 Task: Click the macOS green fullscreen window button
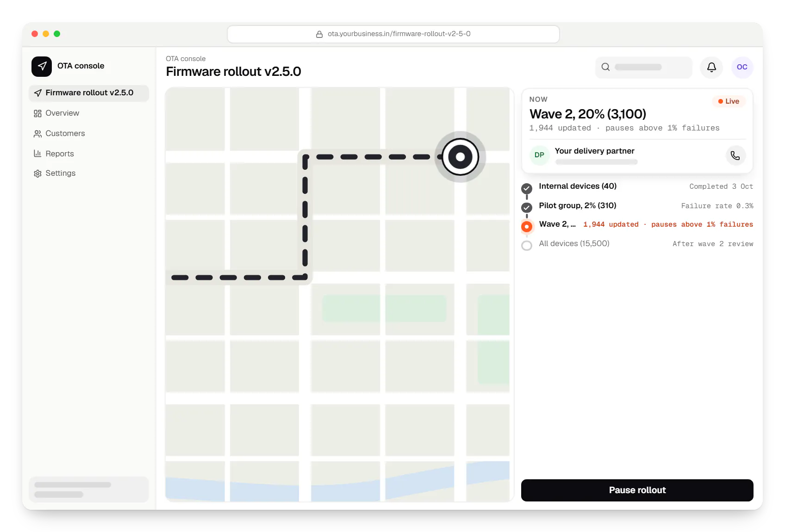57,34
